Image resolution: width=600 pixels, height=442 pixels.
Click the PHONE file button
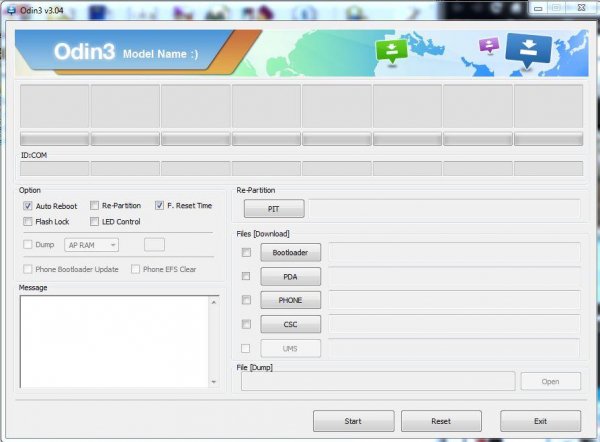[x=290, y=300]
